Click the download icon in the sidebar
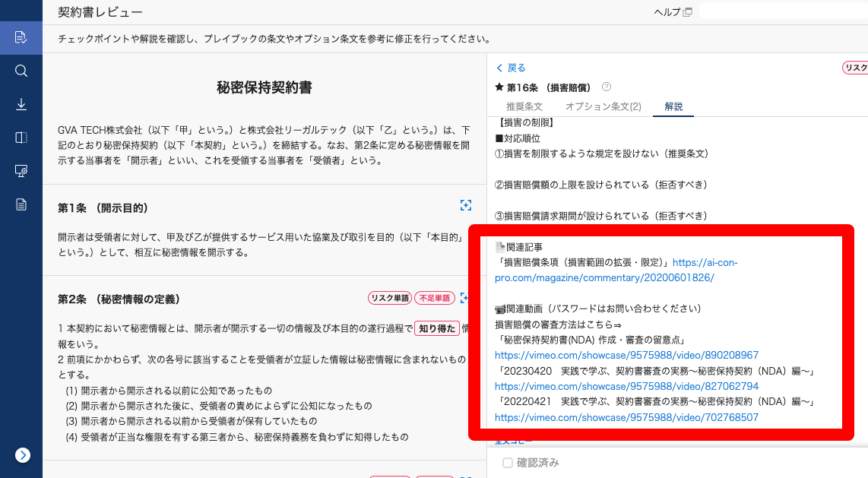Screen dimensions: 868x478 click(x=21, y=104)
